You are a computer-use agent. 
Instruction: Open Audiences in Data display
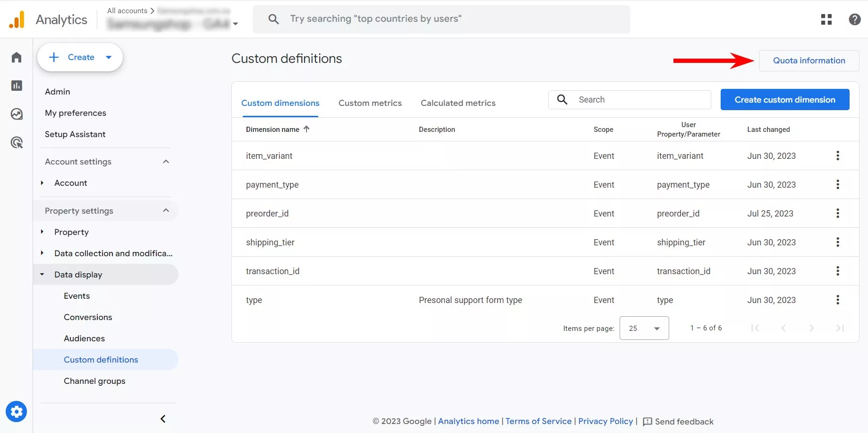[x=84, y=338]
